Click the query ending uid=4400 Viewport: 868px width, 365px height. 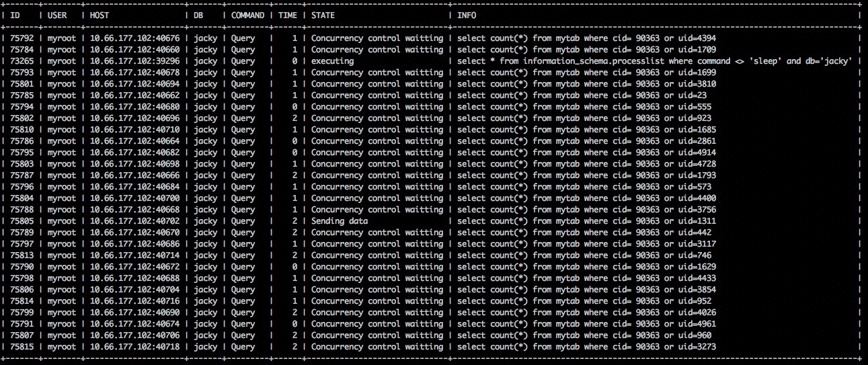[586, 198]
